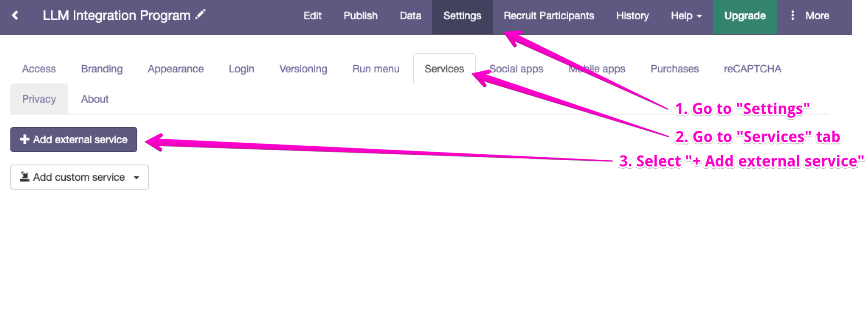The height and width of the screenshot is (318, 868).
Task: Switch to the Branding tab
Action: coord(102,69)
